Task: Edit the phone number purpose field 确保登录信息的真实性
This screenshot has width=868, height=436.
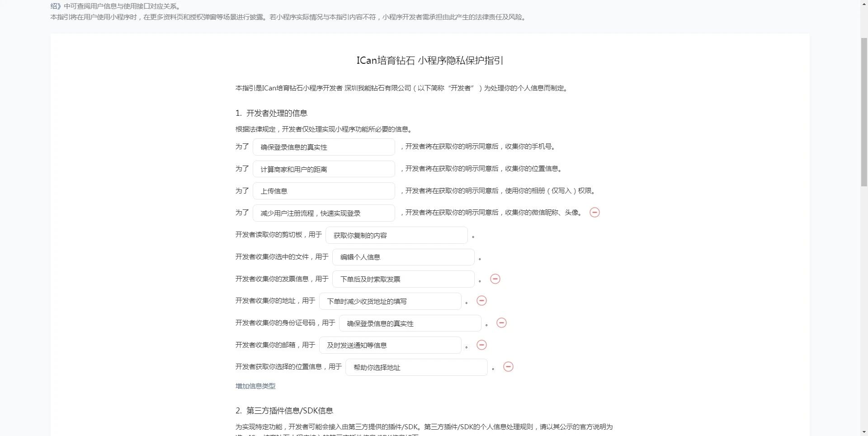Action: pos(324,147)
